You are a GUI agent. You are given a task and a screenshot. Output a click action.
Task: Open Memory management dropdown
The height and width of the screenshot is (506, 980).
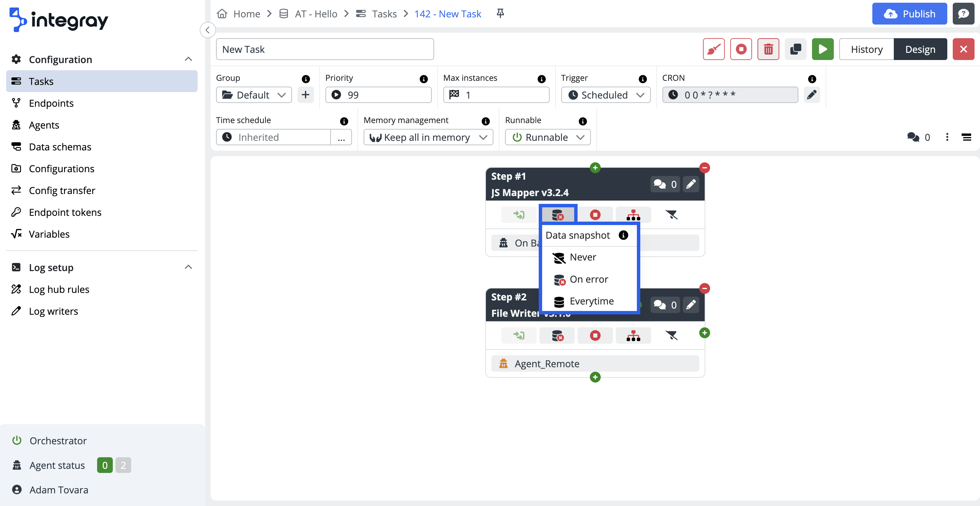428,137
